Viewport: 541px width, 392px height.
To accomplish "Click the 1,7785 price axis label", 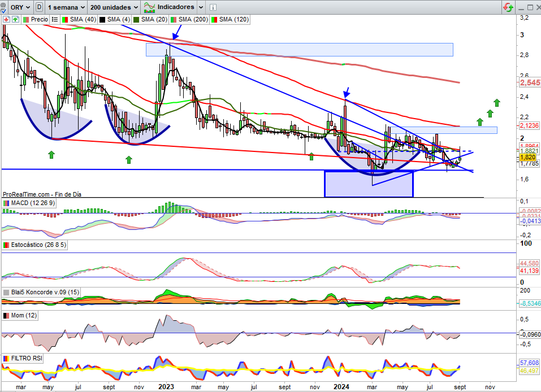I will tap(529, 163).
